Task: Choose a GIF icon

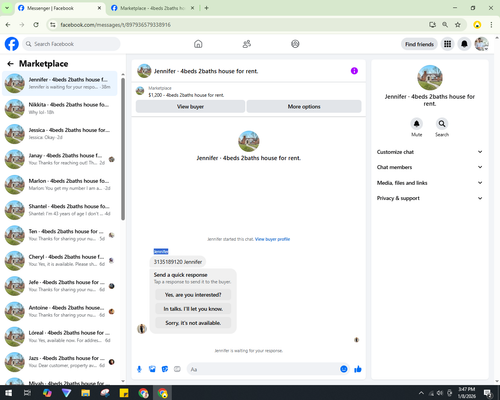Action: coord(177,369)
